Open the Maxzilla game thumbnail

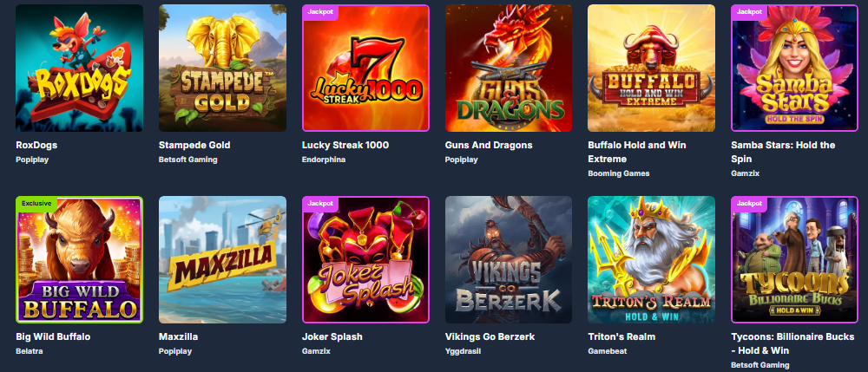tap(222, 260)
